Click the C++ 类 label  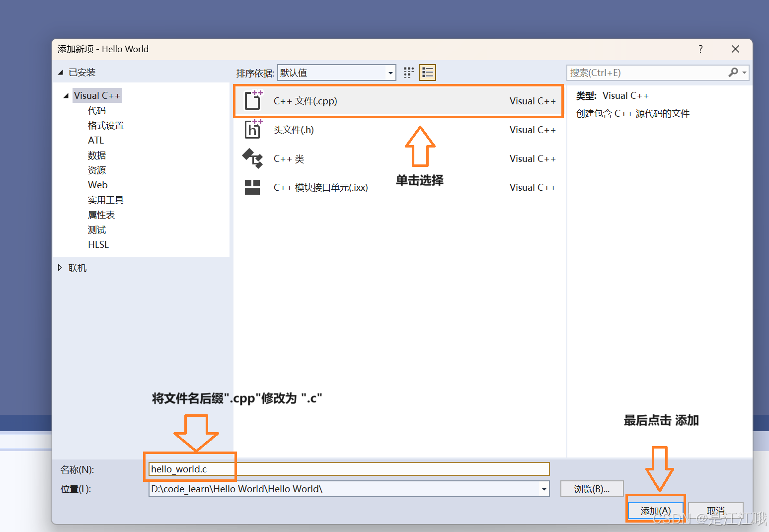[x=289, y=158]
